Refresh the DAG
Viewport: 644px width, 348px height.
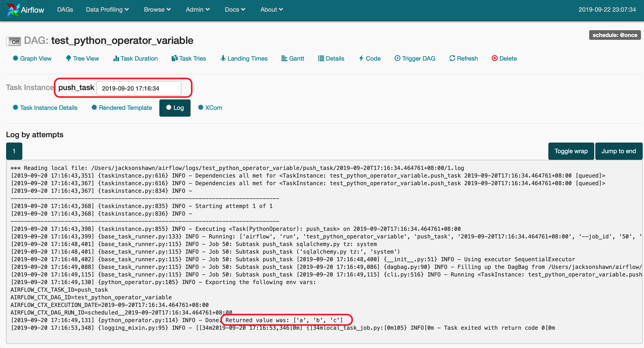point(463,59)
